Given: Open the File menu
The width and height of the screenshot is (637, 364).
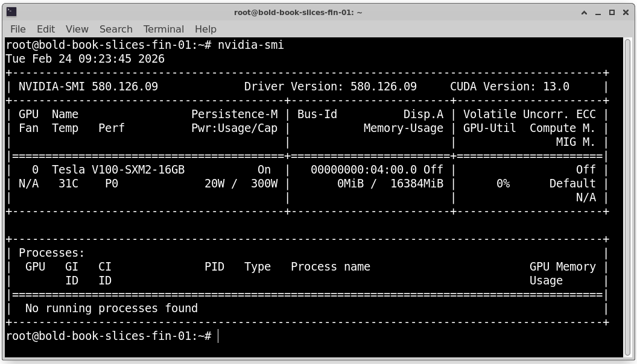Looking at the screenshot, I should click(18, 29).
